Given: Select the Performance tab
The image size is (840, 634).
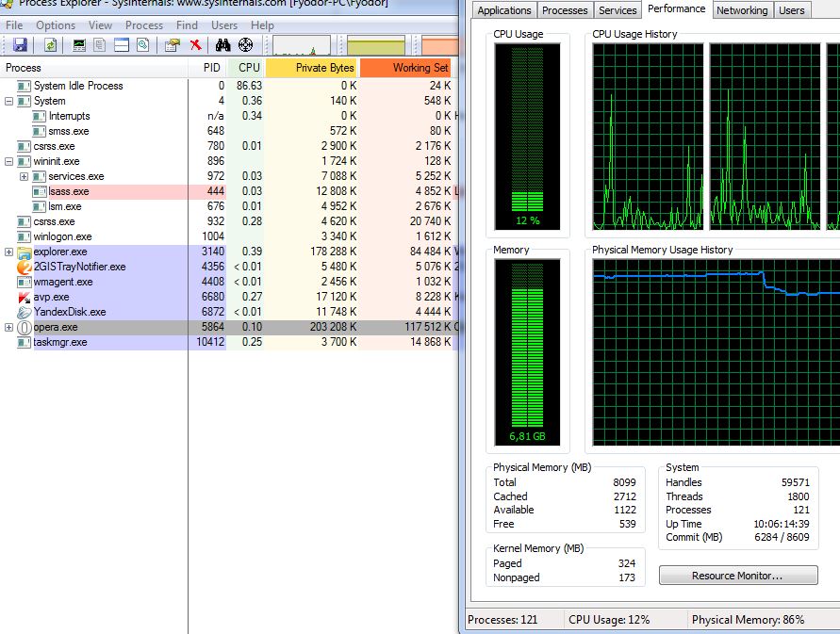Looking at the screenshot, I should [677, 9].
